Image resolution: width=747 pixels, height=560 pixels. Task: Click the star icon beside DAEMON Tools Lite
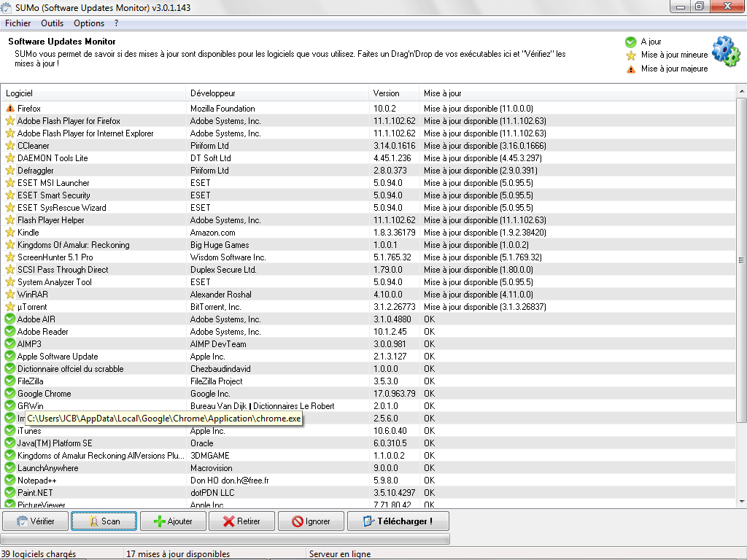[x=10, y=158]
